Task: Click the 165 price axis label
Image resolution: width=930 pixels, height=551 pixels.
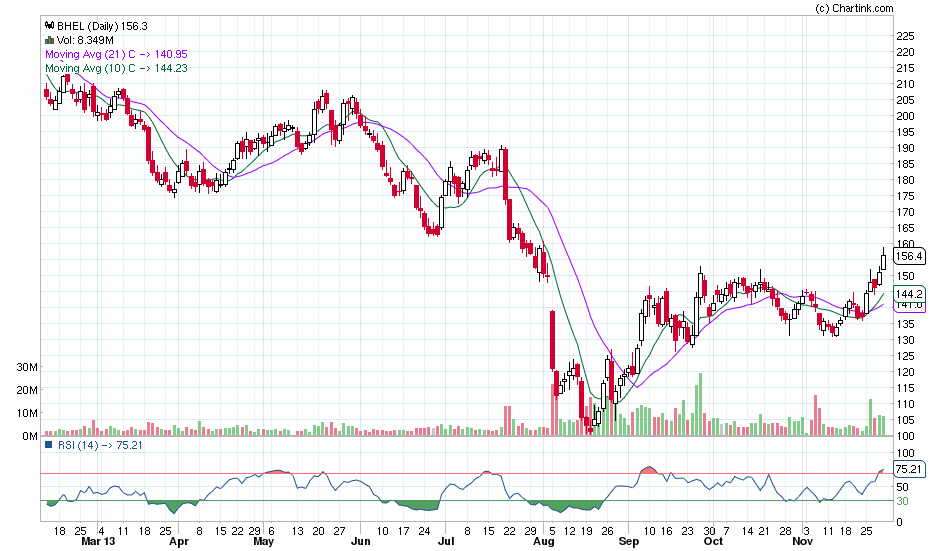Action: tap(905, 228)
